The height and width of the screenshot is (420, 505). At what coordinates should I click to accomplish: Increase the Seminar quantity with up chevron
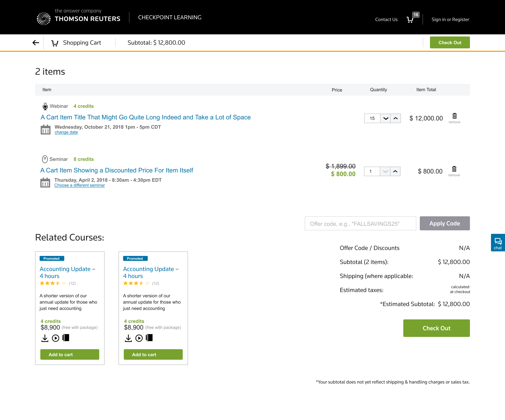coord(395,171)
